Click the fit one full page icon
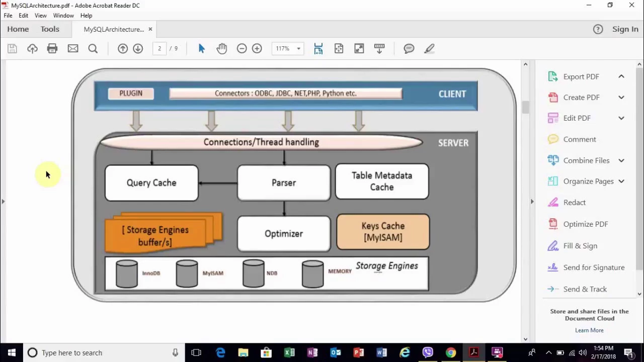The height and width of the screenshot is (362, 644). pyautogui.click(x=339, y=49)
